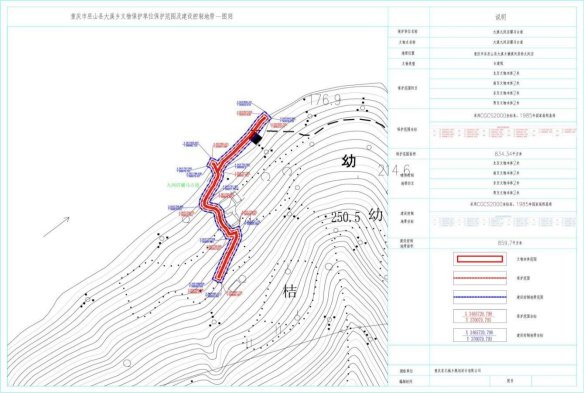Viewport: 584px width, 393px height.
Task: Click the black square building marker
Action: click(x=255, y=138)
